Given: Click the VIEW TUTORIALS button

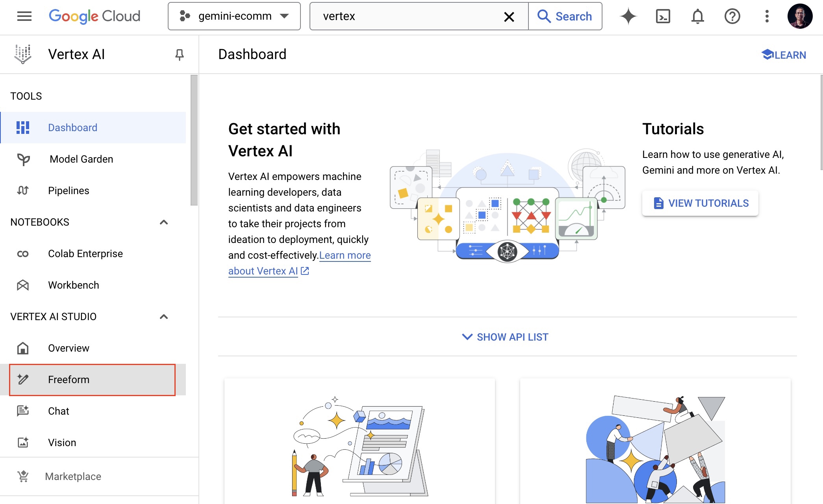Looking at the screenshot, I should pos(700,203).
